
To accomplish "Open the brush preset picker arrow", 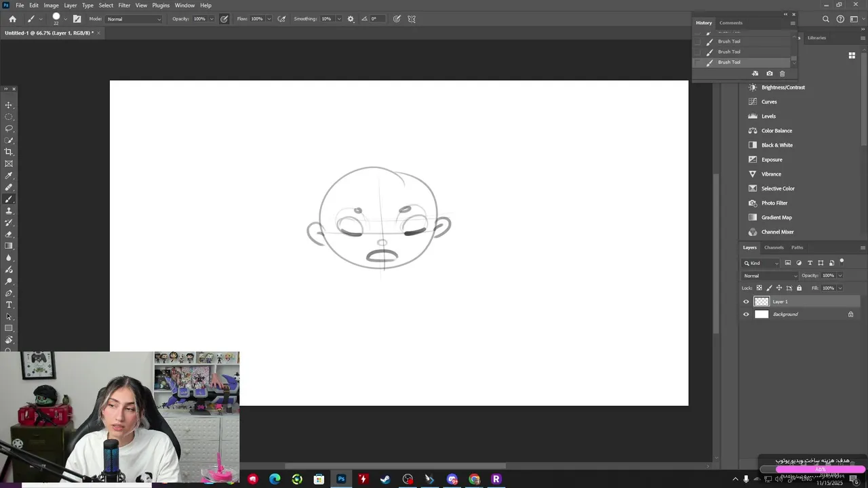I will (x=65, y=19).
